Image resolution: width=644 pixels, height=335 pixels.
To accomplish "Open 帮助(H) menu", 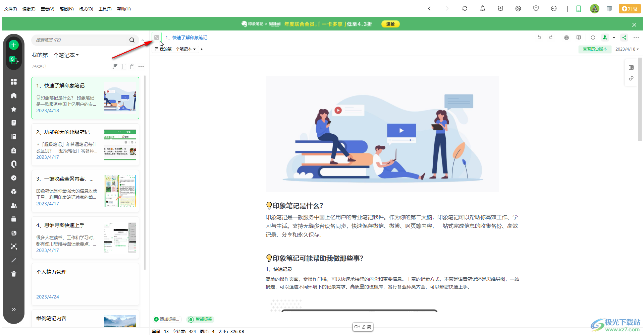I will (x=124, y=9).
